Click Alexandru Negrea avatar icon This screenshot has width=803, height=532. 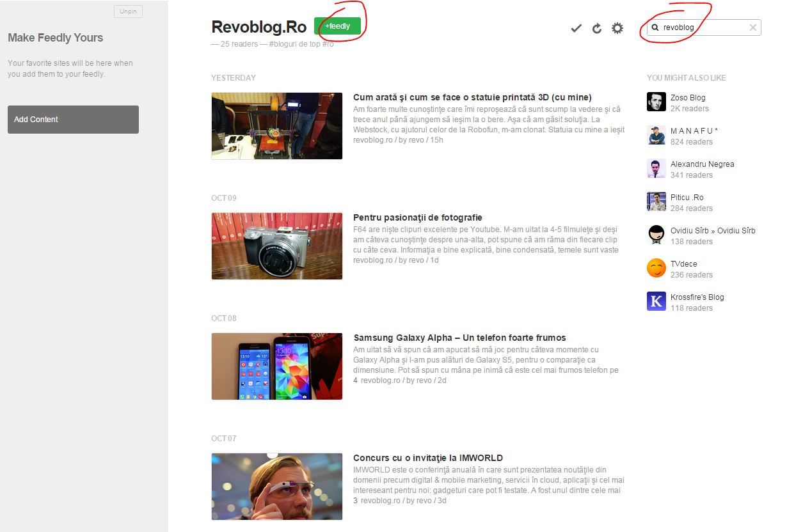(656, 169)
